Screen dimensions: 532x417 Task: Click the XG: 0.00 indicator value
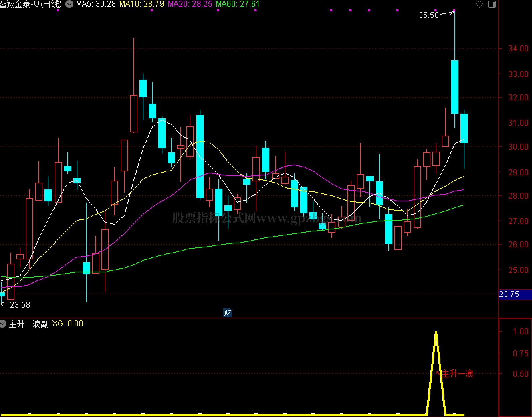(68, 324)
